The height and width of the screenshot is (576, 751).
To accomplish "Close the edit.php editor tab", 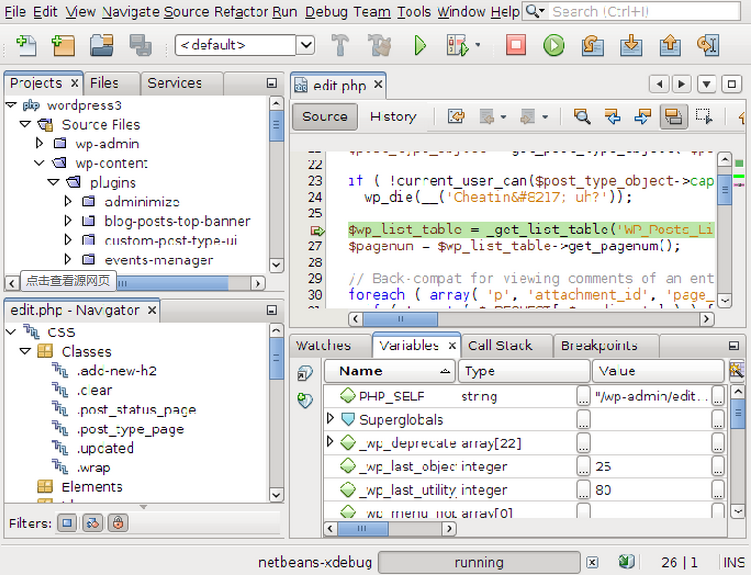I will (378, 85).
